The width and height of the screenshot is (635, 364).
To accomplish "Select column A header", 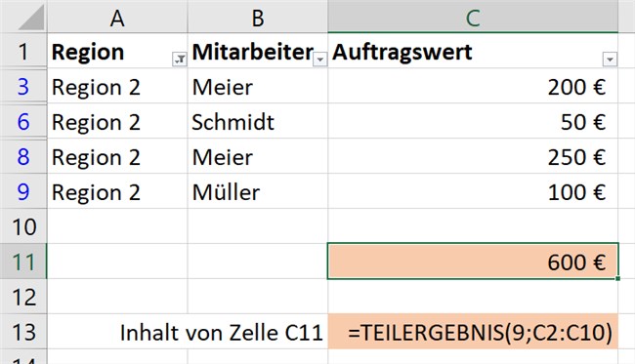I will pyautogui.click(x=117, y=17).
